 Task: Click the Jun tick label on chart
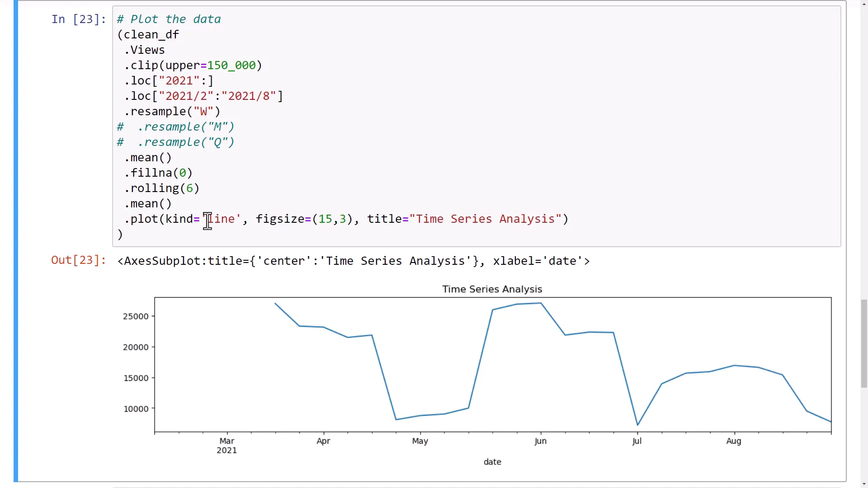click(540, 441)
